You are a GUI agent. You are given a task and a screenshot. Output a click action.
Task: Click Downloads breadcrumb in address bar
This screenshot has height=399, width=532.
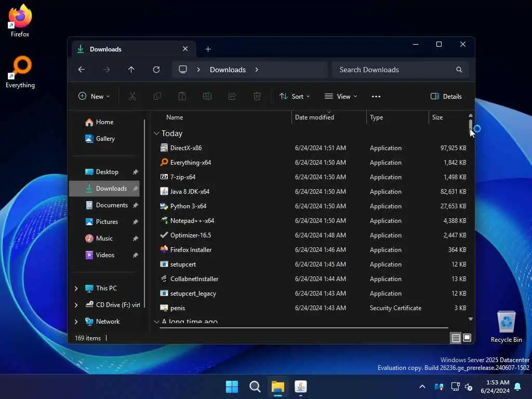[x=228, y=70]
